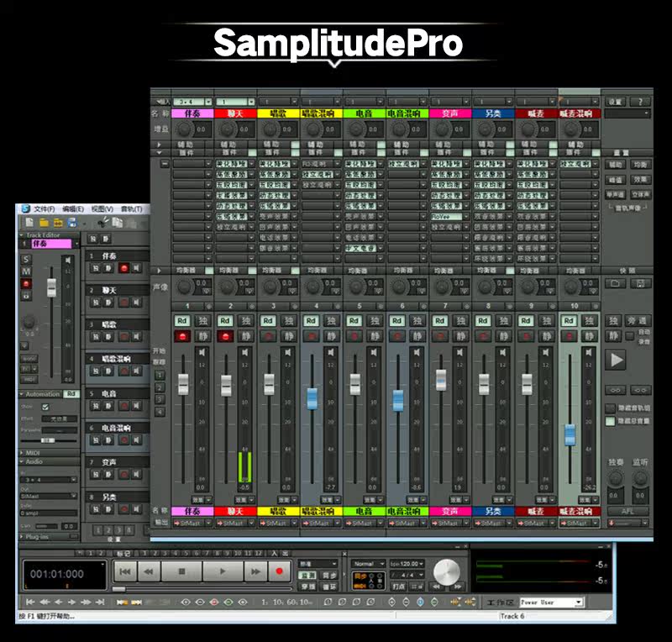The image size is (672, 642).
Task: Arm recording on mixer channel 2 聊天
Action: [225, 337]
